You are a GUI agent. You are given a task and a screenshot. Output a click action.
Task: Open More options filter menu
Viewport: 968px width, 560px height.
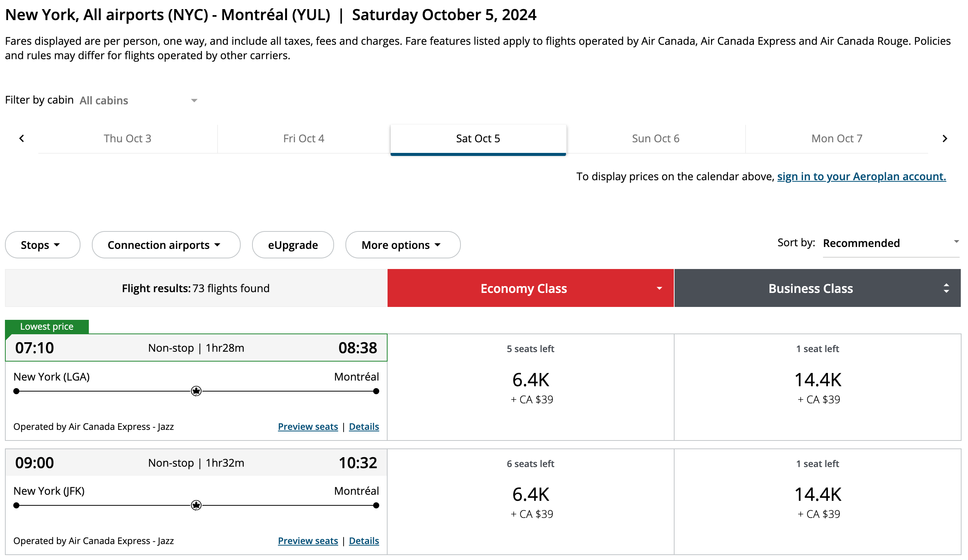[x=400, y=245]
